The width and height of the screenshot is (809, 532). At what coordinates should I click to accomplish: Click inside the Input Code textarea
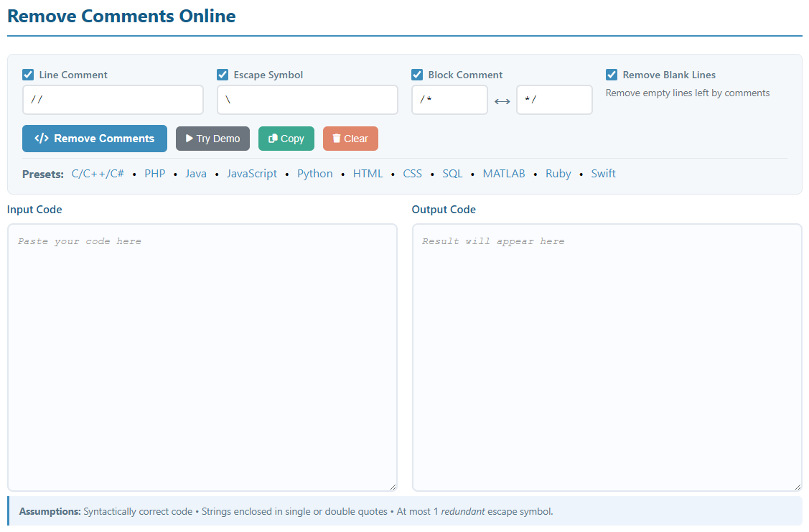pyautogui.click(x=202, y=357)
